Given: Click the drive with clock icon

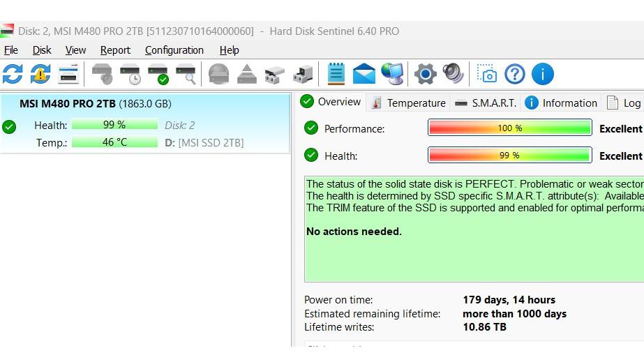Looking at the screenshot, I should tap(130, 75).
